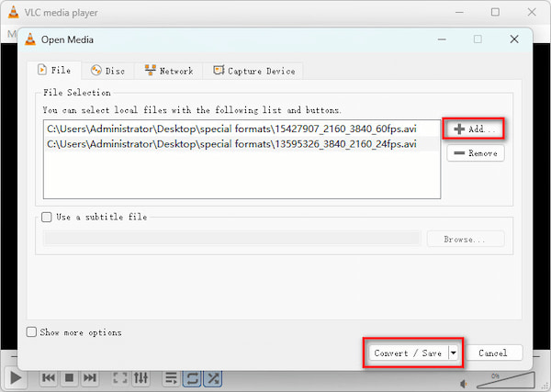Toggle fullscreen icon in VLC controls
The image size is (551, 392).
click(x=120, y=378)
